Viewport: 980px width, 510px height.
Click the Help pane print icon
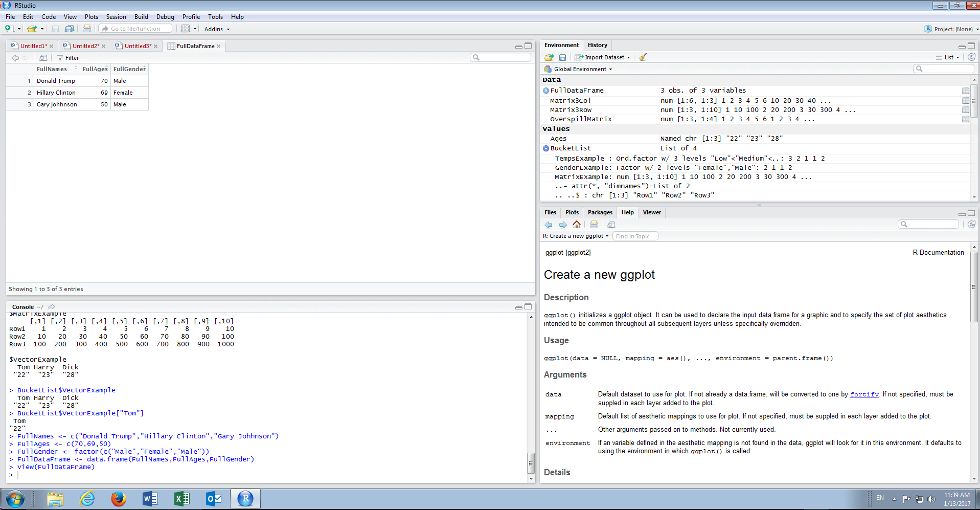(594, 225)
